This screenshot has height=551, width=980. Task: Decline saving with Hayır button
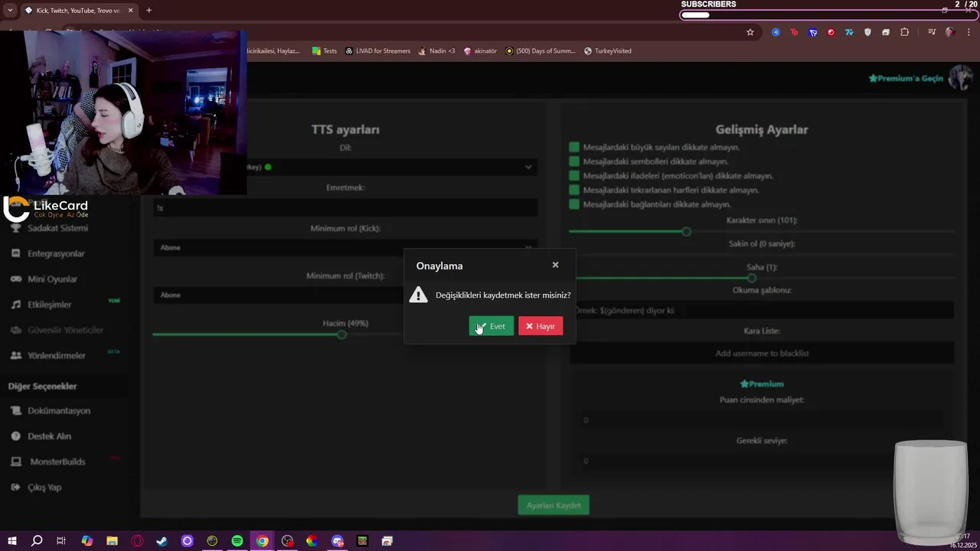540,327
